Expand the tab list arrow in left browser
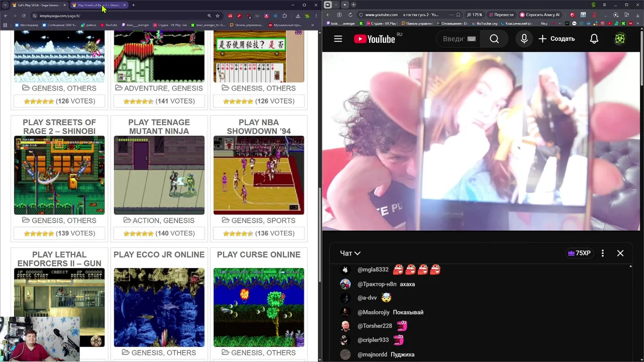The image size is (644, 362). [x=5, y=5]
